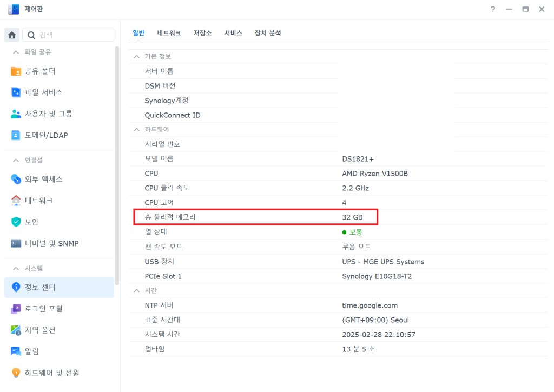Viewport: 554px width, 392px height.
Task: Open the Terminal & SNMP (터미널 및 SNMP) icon
Action: tap(16, 243)
